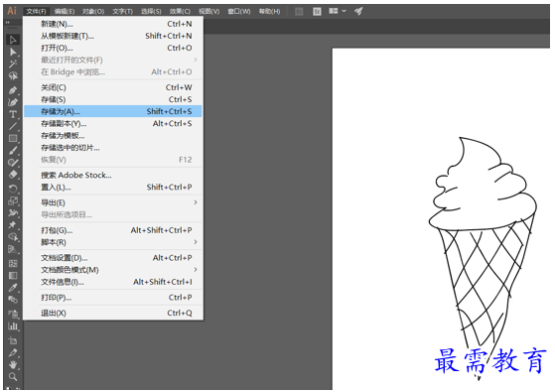
Task: Choose 关闭(C) menu entry
Action: point(113,87)
